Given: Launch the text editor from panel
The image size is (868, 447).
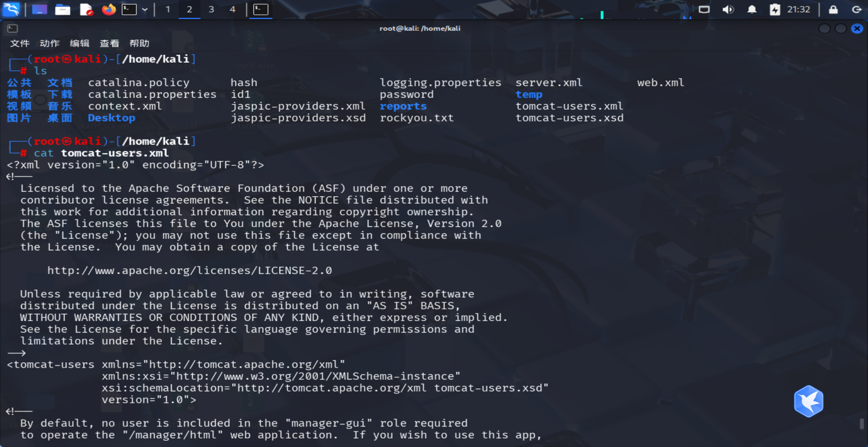Looking at the screenshot, I should (x=86, y=9).
